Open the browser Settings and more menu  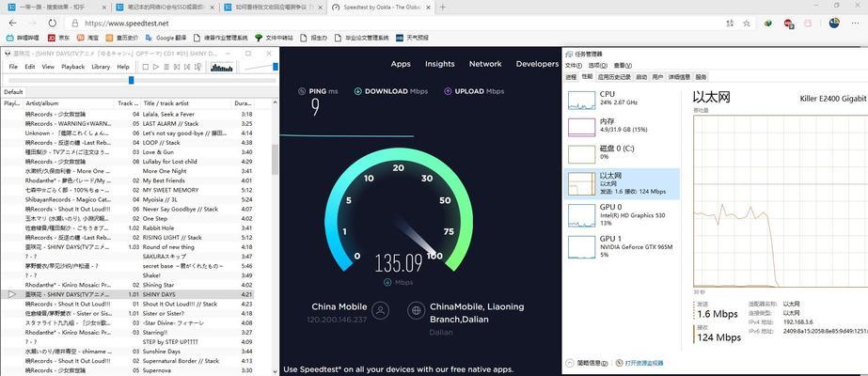pos(857,23)
